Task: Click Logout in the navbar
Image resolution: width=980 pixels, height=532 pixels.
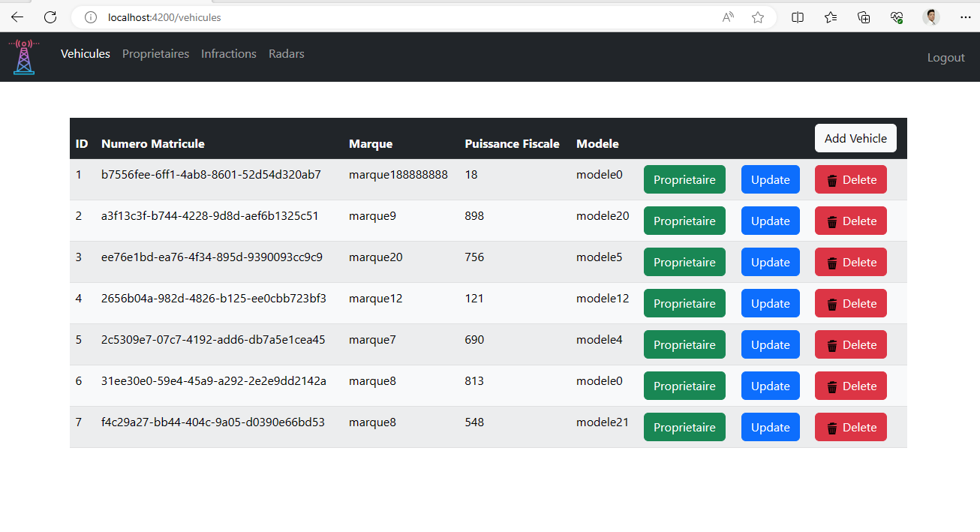Action: [945, 57]
